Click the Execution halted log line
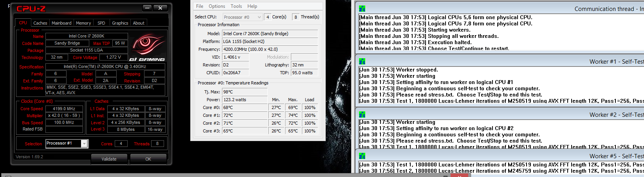This screenshot has width=644, height=177. (x=415, y=42)
